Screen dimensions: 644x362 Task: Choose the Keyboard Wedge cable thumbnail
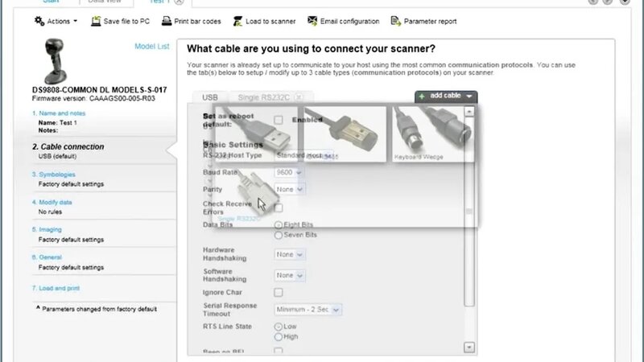coord(433,134)
